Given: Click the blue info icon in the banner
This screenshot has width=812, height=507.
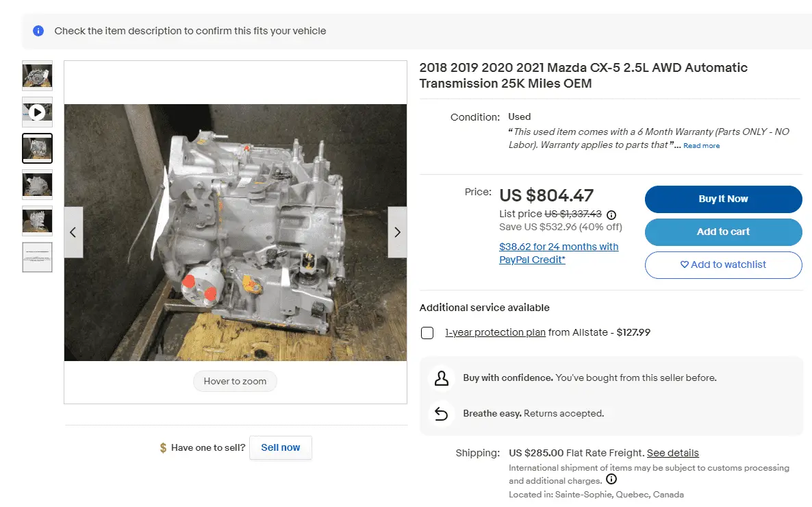Looking at the screenshot, I should 39,31.
